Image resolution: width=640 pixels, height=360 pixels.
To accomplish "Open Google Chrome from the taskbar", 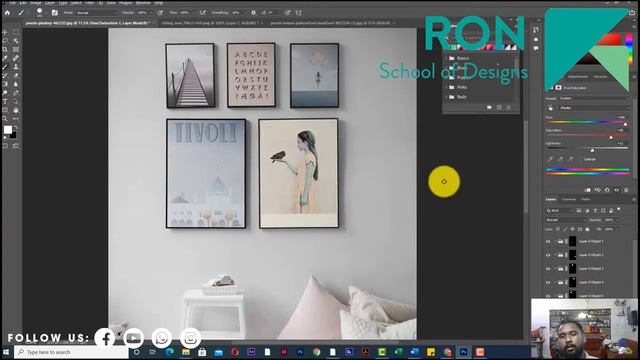I will pyautogui.click(x=316, y=352).
